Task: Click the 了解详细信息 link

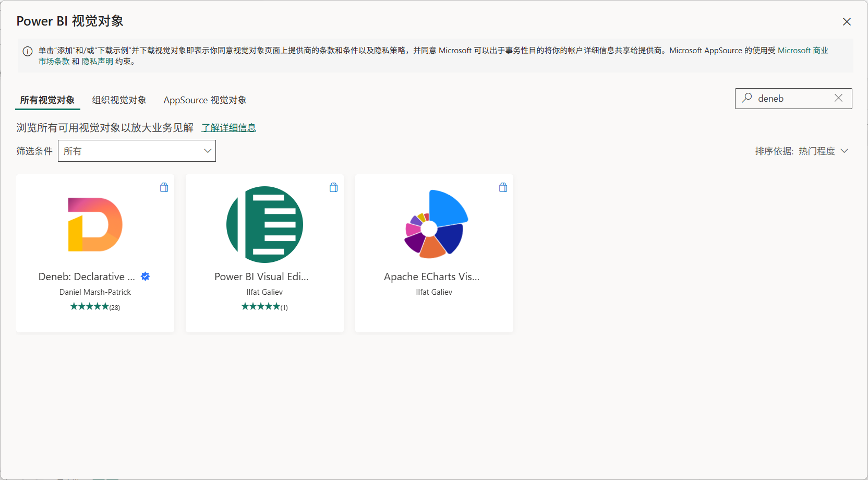Action: 228,128
